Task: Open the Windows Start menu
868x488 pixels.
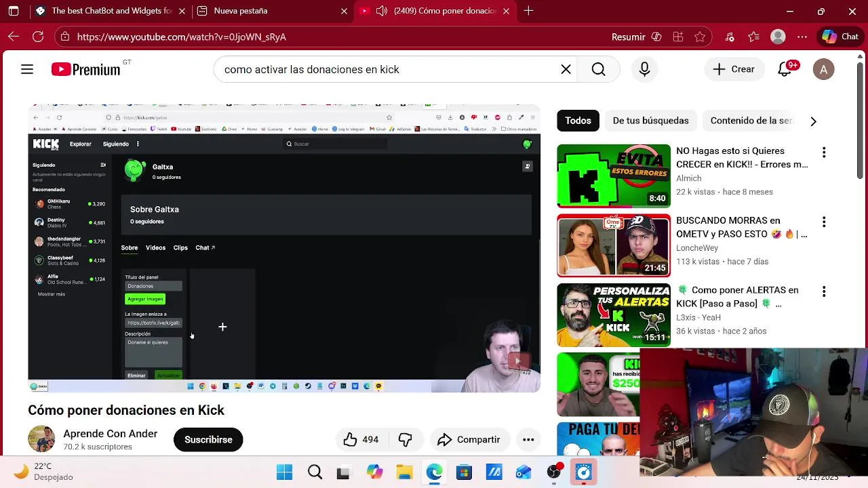Action: pos(285,472)
